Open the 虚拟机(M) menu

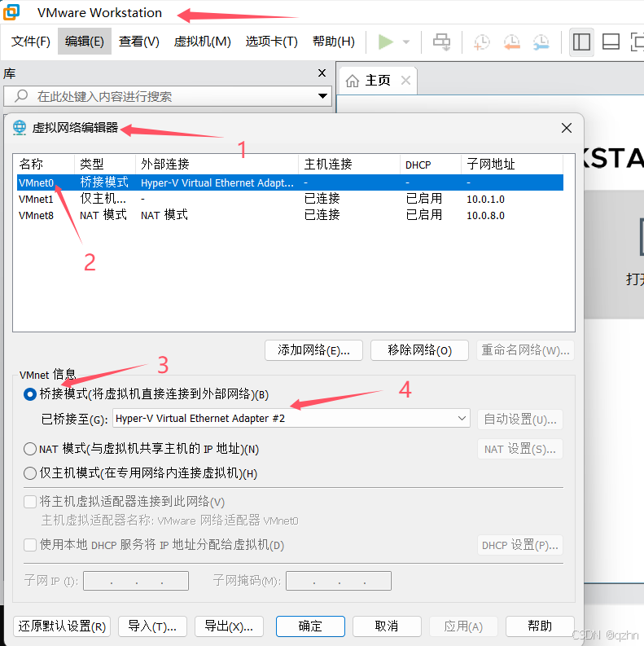(202, 42)
